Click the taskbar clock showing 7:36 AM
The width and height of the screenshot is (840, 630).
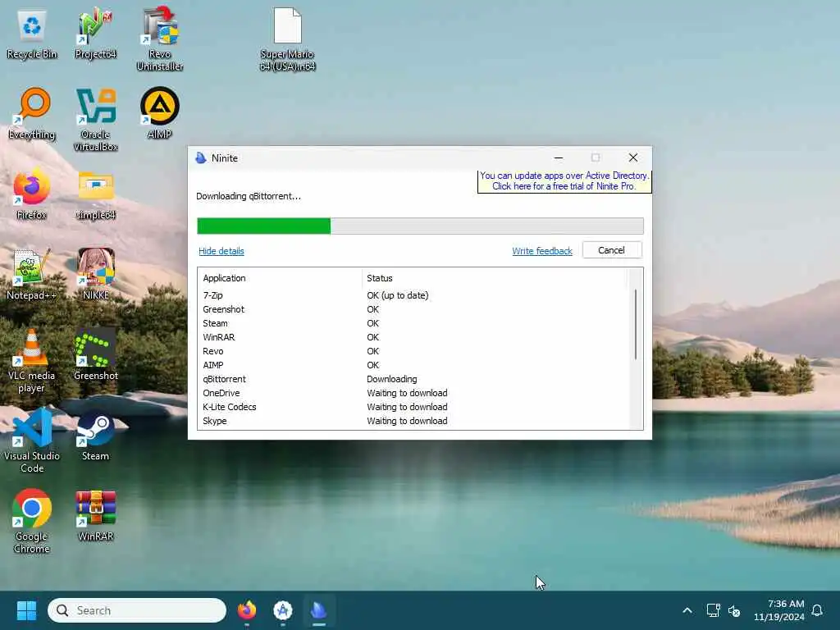pyautogui.click(x=779, y=610)
